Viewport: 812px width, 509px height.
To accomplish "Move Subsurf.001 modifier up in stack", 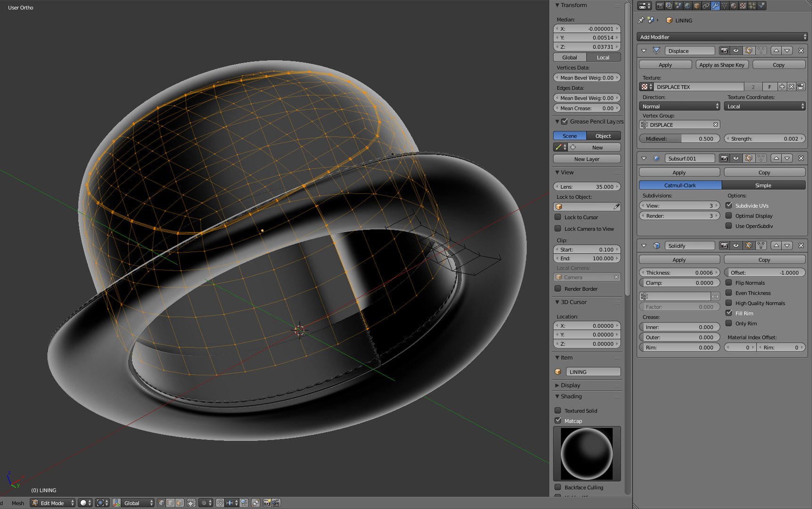I will [776, 158].
